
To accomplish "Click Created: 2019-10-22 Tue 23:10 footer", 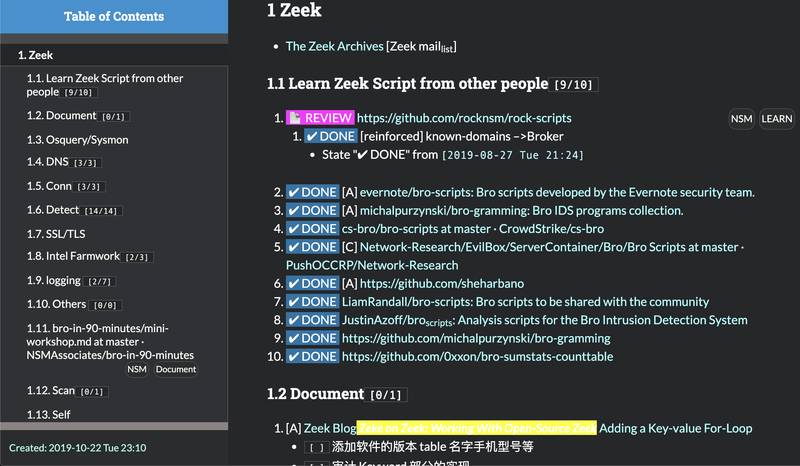I will click(x=78, y=448).
